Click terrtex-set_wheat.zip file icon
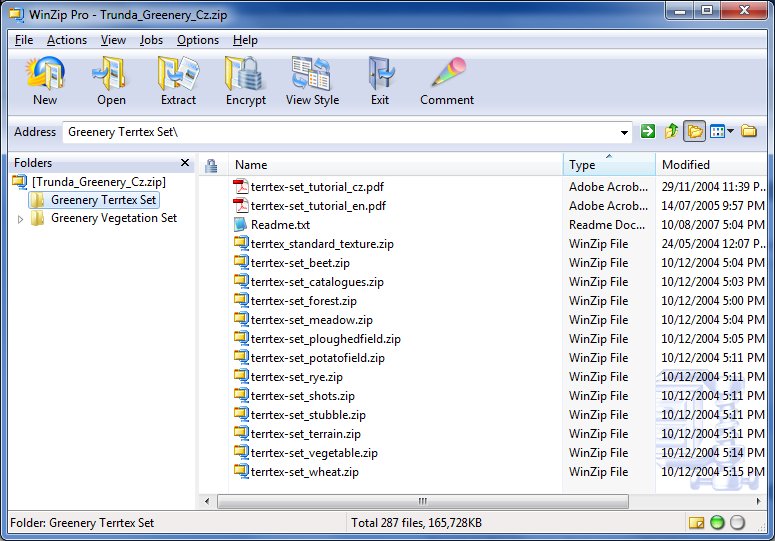775x541 pixels. coord(241,471)
